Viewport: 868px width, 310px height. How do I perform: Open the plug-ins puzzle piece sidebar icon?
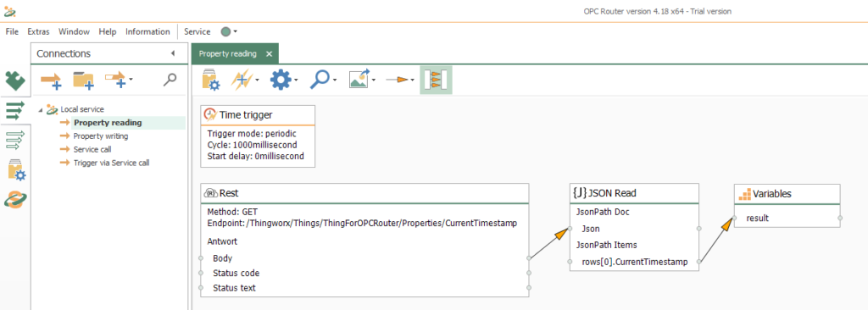coord(15,81)
